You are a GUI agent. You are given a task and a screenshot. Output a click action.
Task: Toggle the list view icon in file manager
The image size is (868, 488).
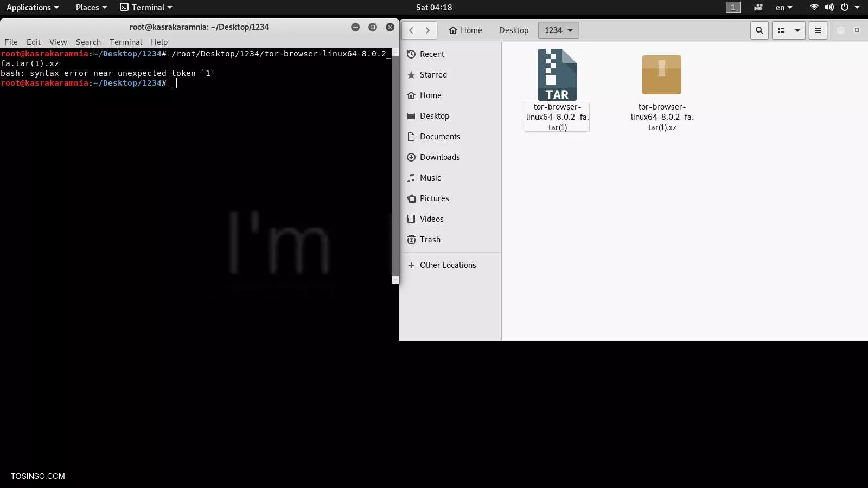pos(781,30)
